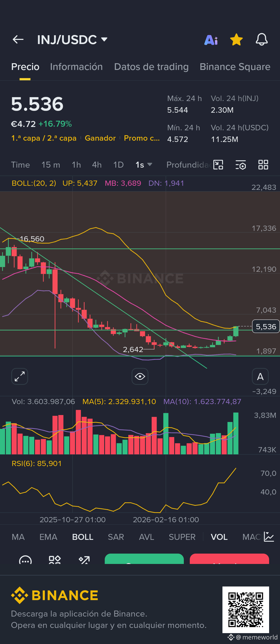Tap the MA(10) volume label
The width and height of the screenshot is (280, 644).
pos(202,402)
